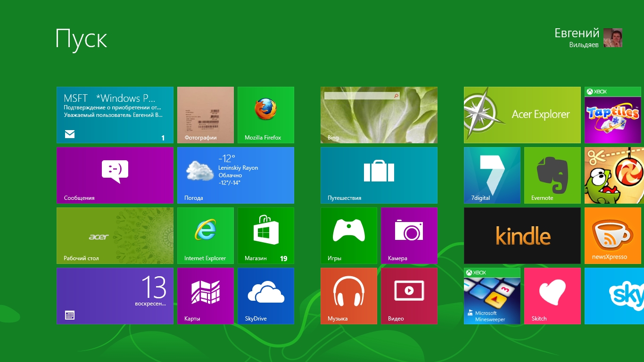Click the user account picture

[613, 38]
